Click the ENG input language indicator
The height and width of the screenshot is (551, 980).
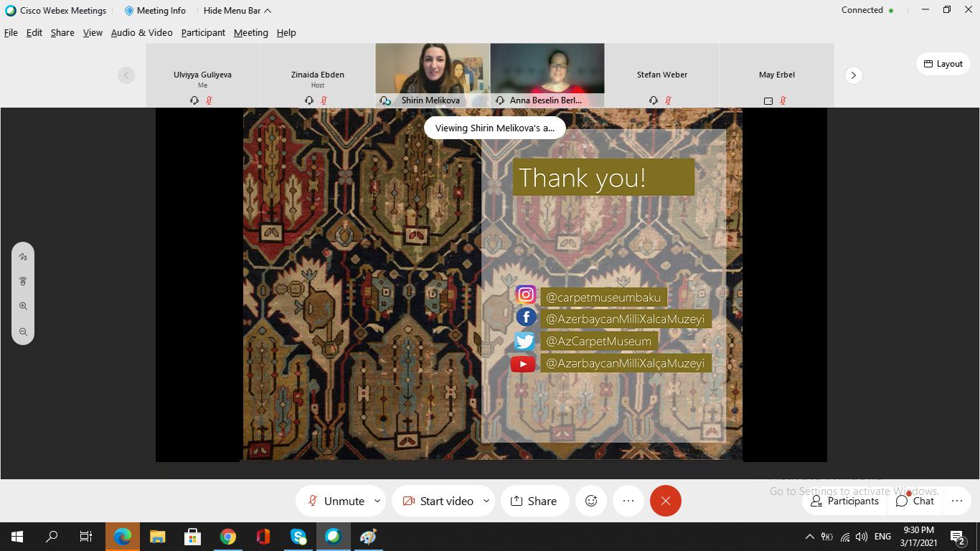[x=882, y=537]
